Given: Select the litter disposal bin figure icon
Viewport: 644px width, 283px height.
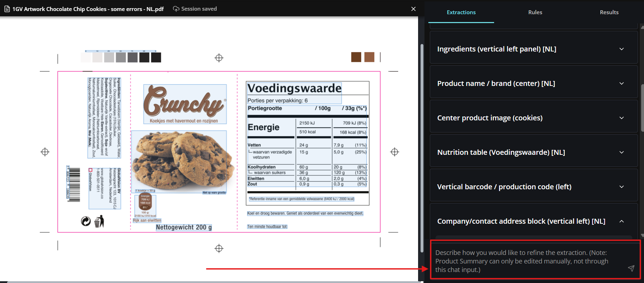Looking at the screenshot, I should pyautogui.click(x=99, y=221).
